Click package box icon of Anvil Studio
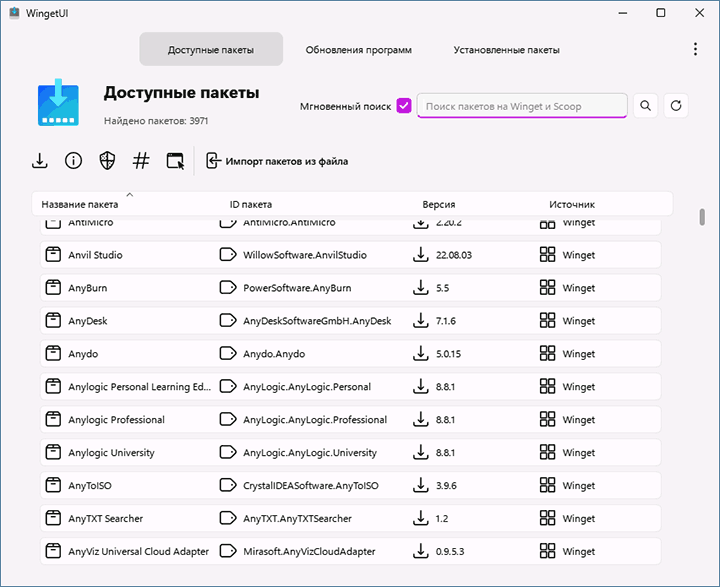This screenshot has width=720, height=587. point(53,254)
